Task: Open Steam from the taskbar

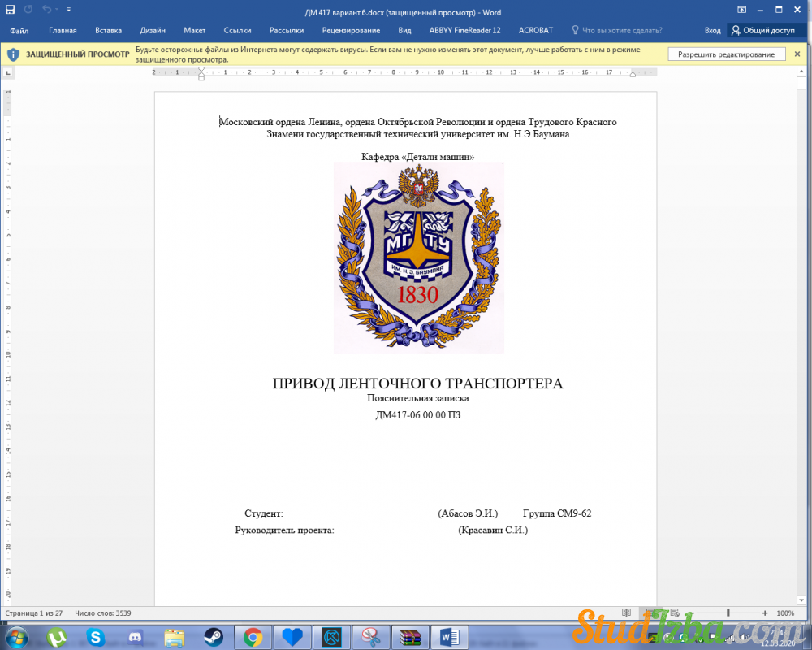Action: [x=214, y=637]
